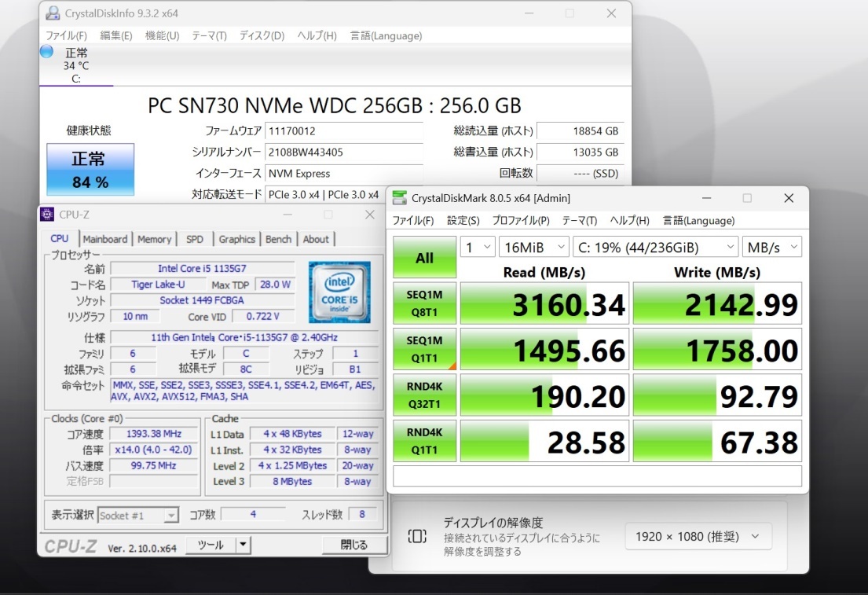Viewport: 868px width, 595px height.
Task: Open ヘルプ(H) menu in CrystalDiskInfo
Action: click(x=317, y=35)
